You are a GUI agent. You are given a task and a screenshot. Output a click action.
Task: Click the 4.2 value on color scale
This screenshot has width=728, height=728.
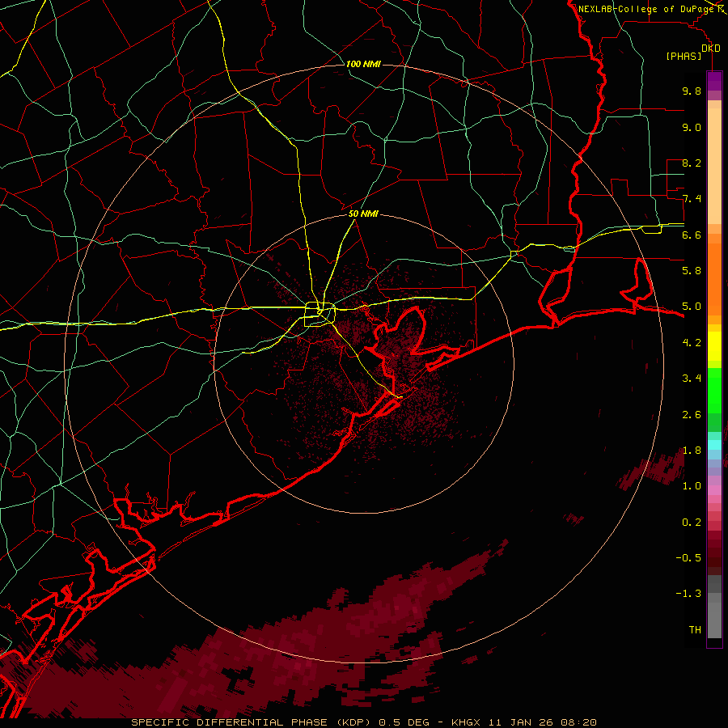(x=692, y=343)
